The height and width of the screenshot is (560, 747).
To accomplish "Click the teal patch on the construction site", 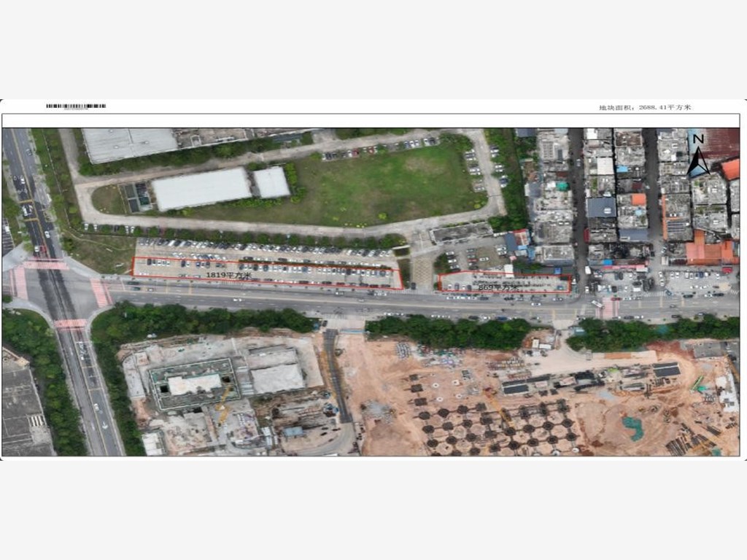I will (633, 428).
